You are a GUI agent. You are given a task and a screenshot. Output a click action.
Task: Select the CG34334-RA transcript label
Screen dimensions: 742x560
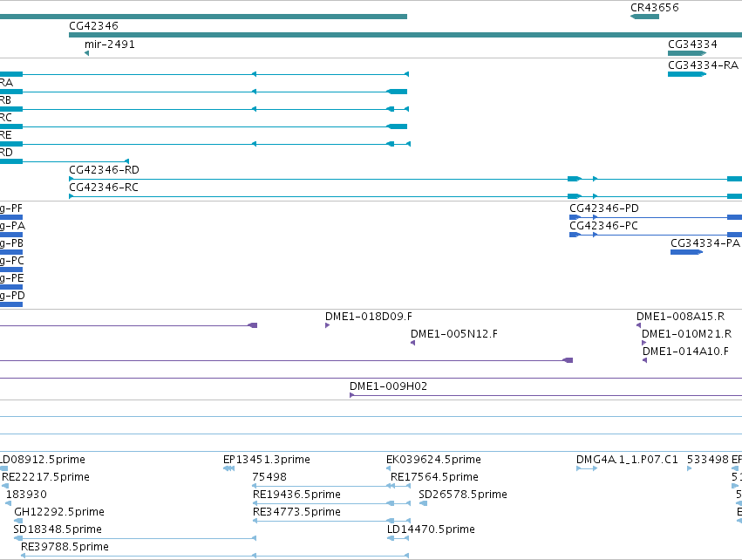(703, 65)
